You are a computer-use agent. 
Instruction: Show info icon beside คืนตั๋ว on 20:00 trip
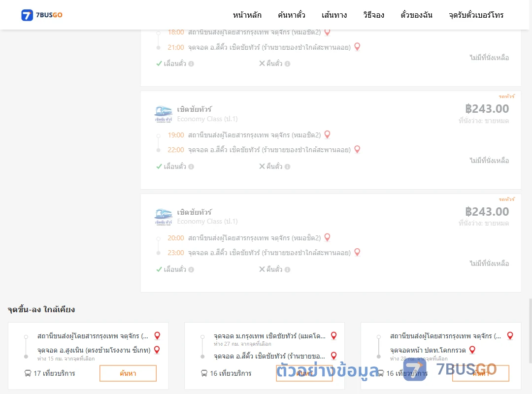point(287,269)
